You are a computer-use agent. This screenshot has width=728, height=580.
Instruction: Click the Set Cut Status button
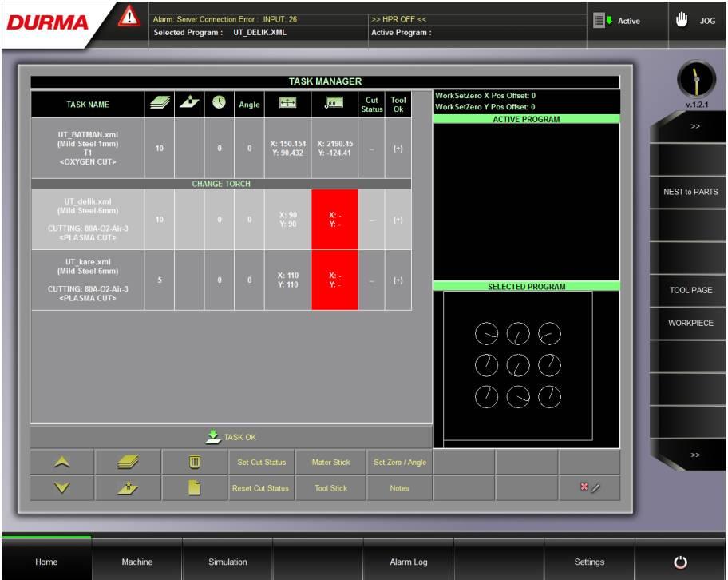pyautogui.click(x=261, y=463)
